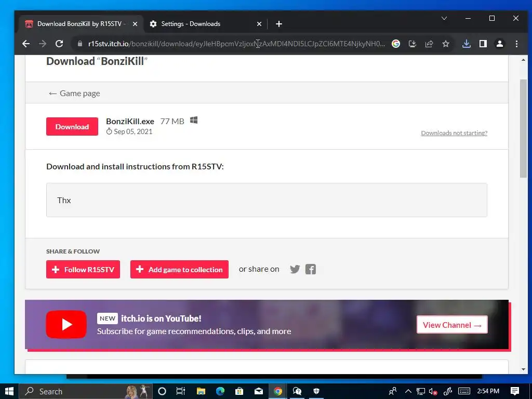Reload the itch.io page
Screen dimensions: 532x399
tap(59, 44)
